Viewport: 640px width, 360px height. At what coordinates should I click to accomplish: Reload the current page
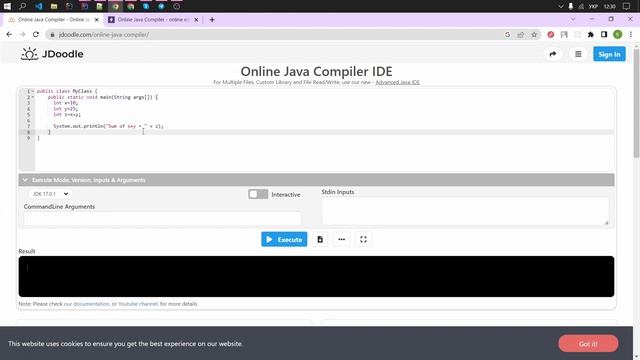tap(36, 35)
